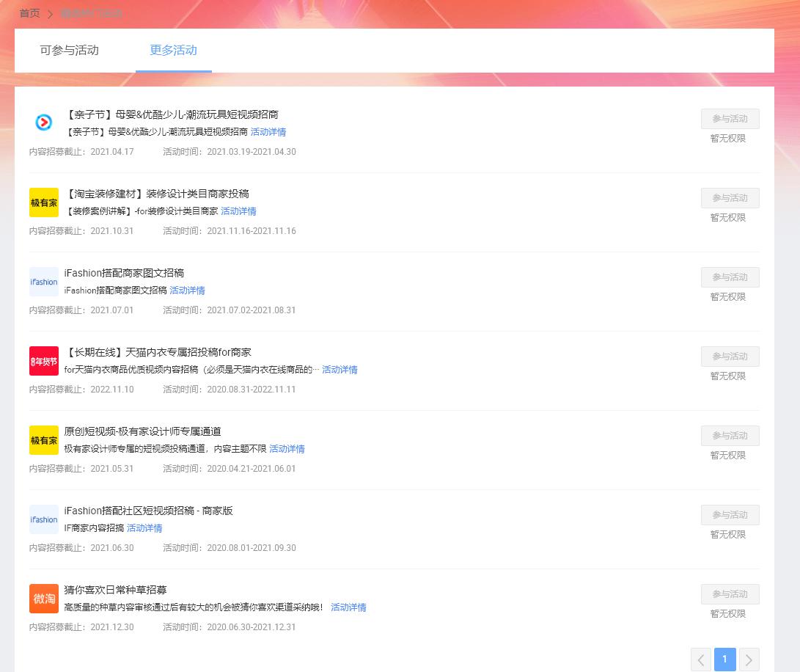Open 活动详情 for 极有家设计师 channel
The width and height of the screenshot is (800, 672).
[x=287, y=448]
